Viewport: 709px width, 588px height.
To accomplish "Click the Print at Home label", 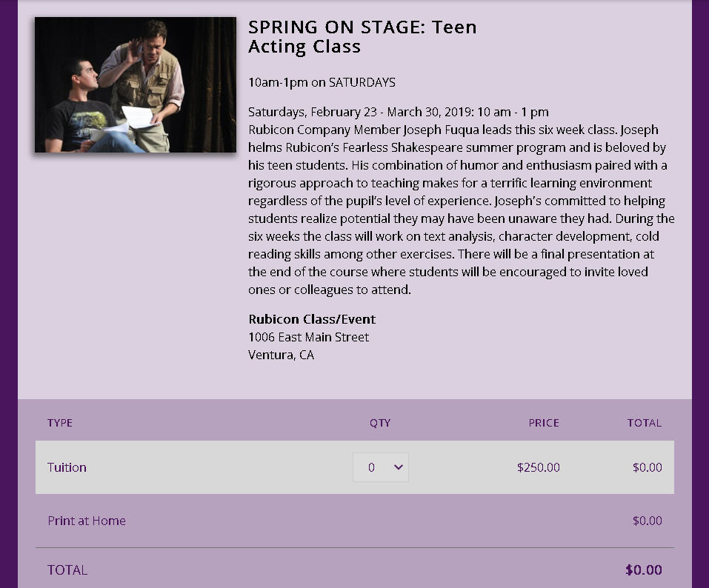I will [x=87, y=521].
